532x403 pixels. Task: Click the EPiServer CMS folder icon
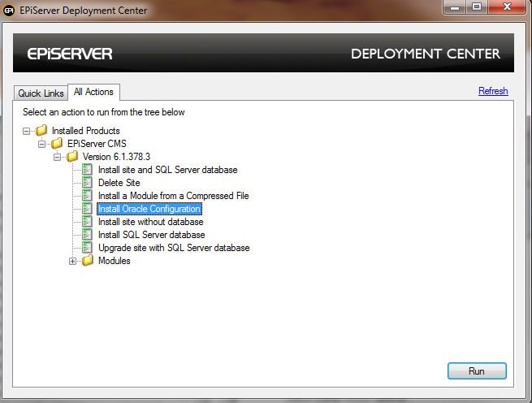57,143
